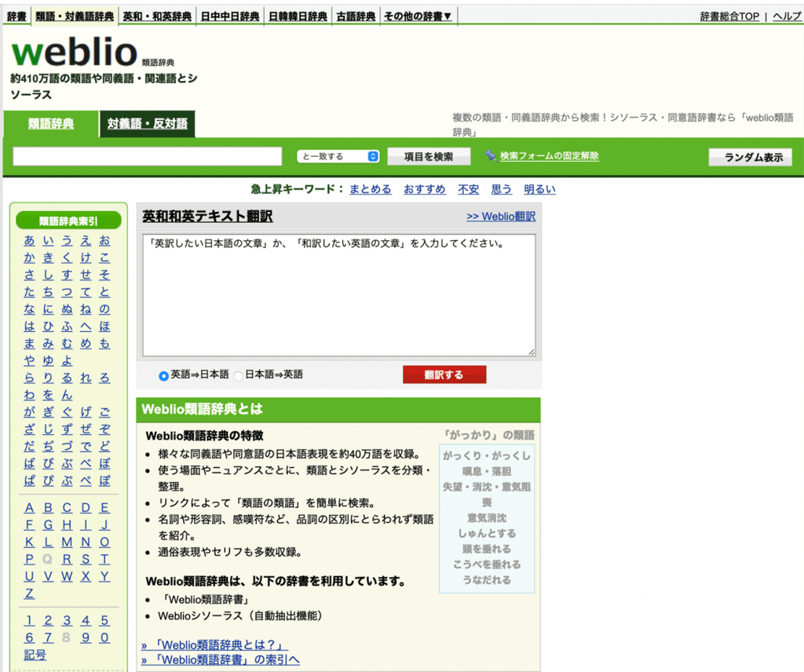The width and height of the screenshot is (804, 672).
Task: Click the trending keyword まとめる
Action: click(371, 189)
